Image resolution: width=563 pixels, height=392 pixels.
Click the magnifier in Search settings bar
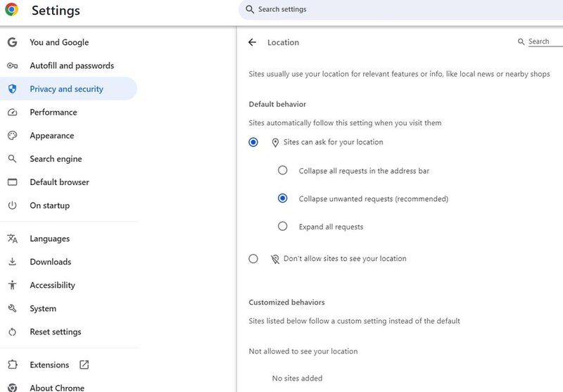[x=250, y=9]
